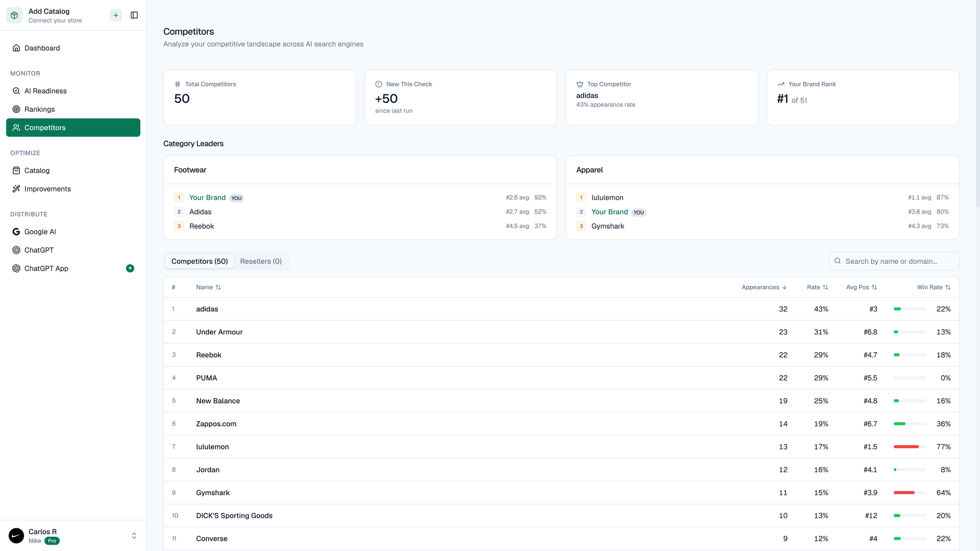Click the Catalog bag icon
This screenshot has width=980, height=551.
click(x=16, y=170)
